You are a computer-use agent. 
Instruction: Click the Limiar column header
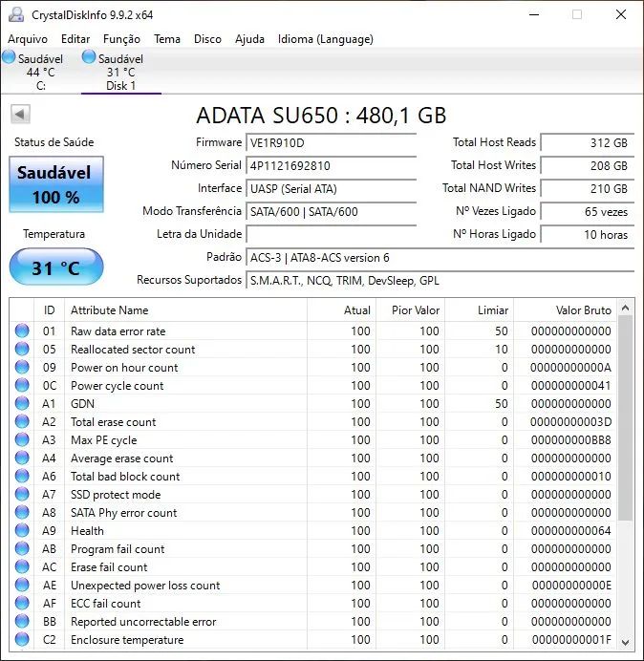[479, 310]
